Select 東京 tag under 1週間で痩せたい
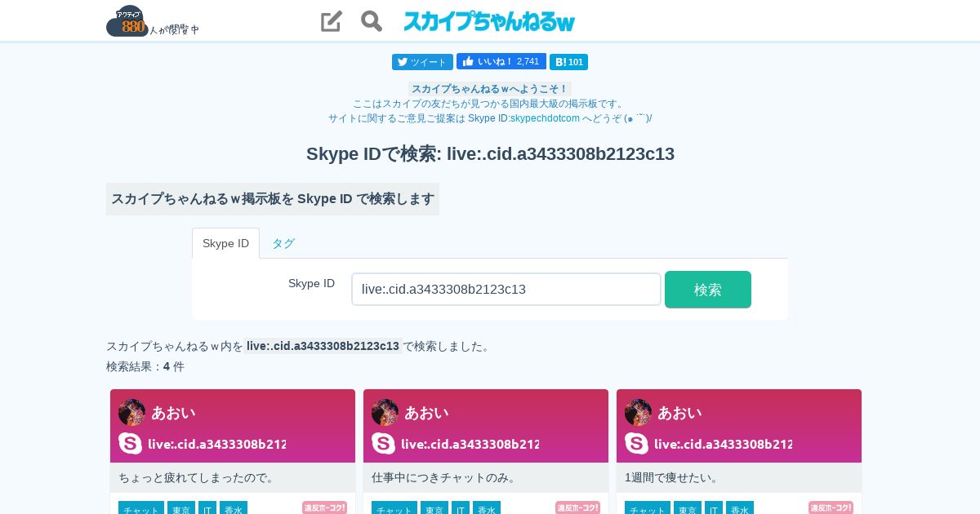 [x=688, y=508]
